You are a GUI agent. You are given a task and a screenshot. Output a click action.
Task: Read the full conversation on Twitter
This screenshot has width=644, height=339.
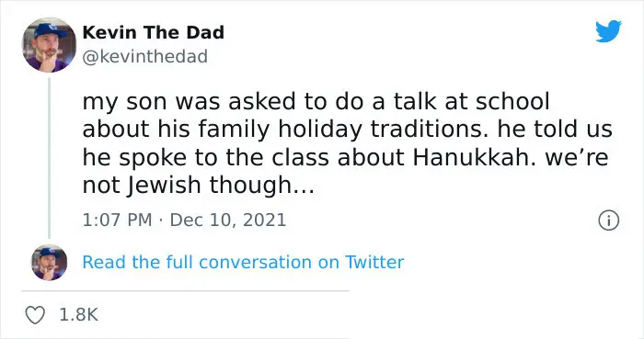click(243, 262)
